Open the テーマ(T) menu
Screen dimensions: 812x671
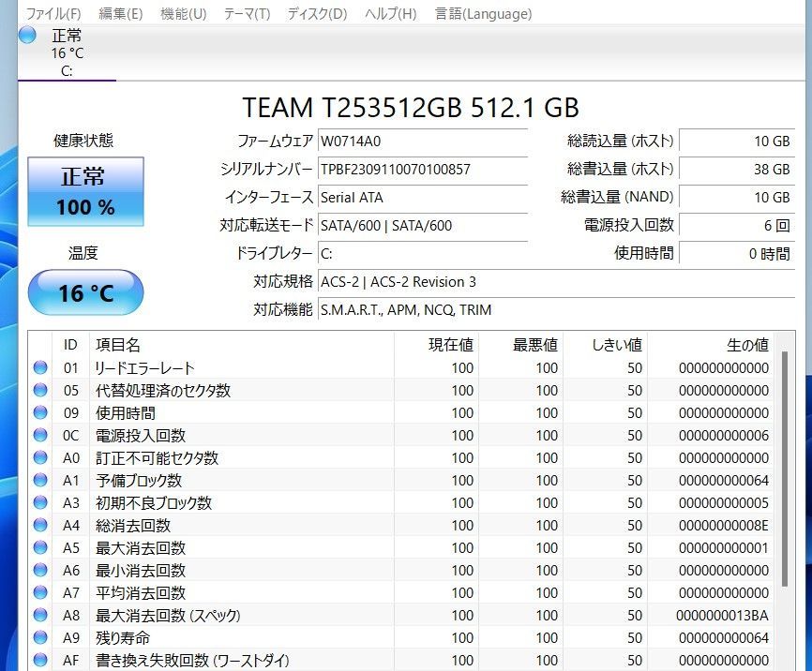click(247, 13)
